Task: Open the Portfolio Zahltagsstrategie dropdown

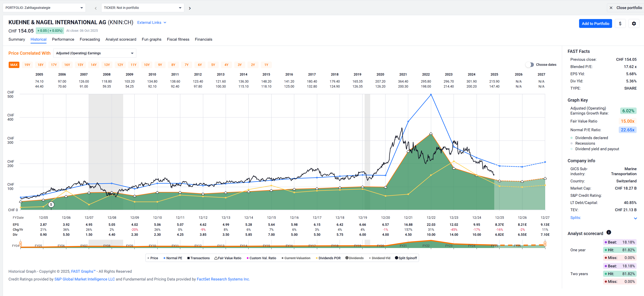Action: point(44,8)
